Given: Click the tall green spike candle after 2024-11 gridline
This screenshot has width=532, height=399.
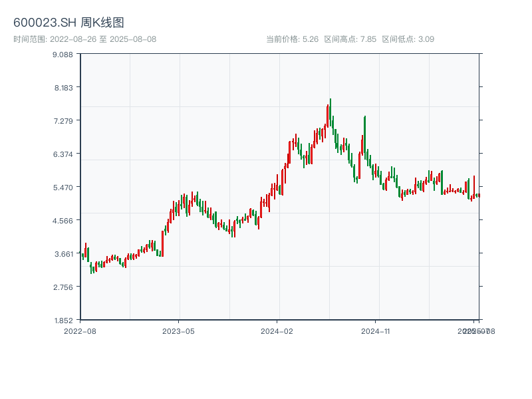Looking at the screenshot, I should point(364,136).
